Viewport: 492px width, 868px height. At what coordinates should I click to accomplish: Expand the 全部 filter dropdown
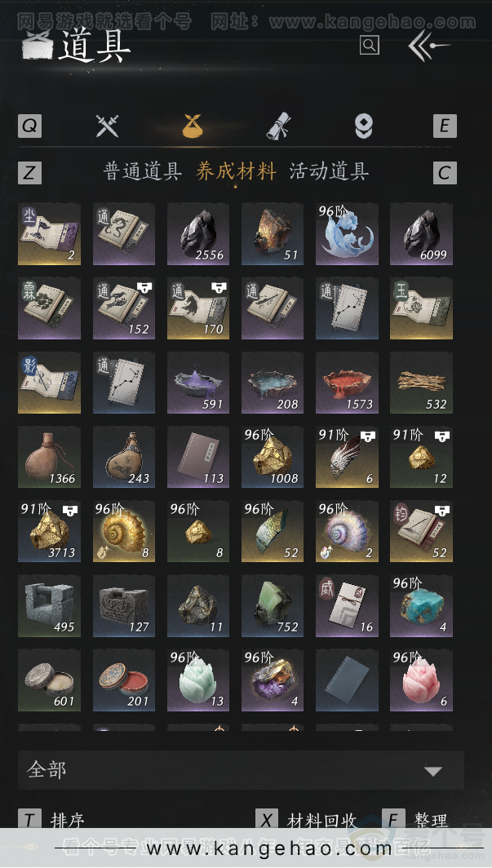click(241, 770)
